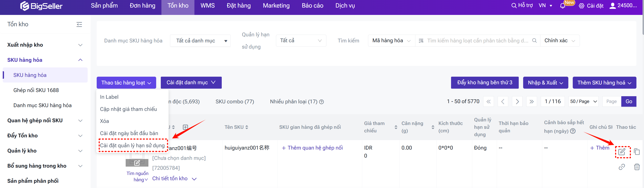
Task: Select Cài đặt quản lý hạn sử dụng option
Action: pyautogui.click(x=132, y=145)
